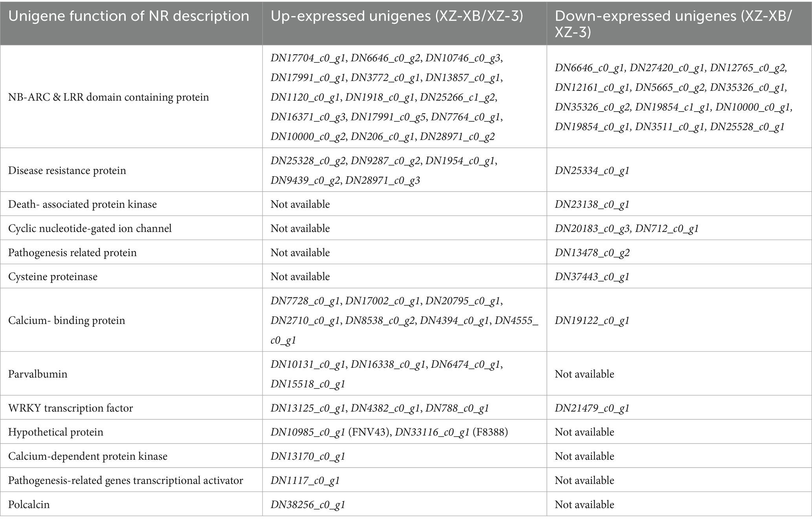The width and height of the screenshot is (812, 523).
Task: Select the DN23138_c0_g1 cell
Action: pos(592,204)
